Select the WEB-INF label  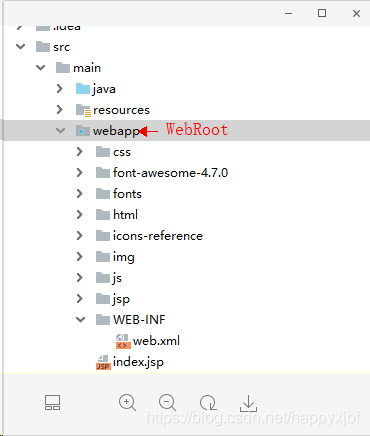click(139, 320)
